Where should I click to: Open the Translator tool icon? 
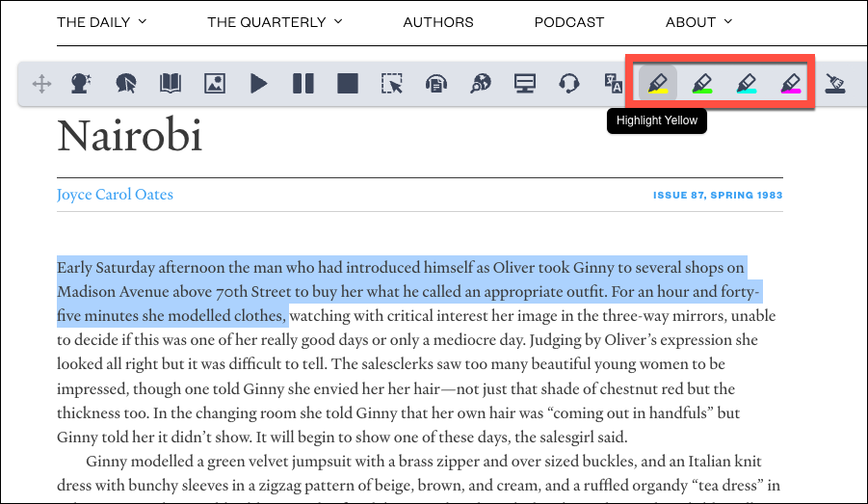613,84
